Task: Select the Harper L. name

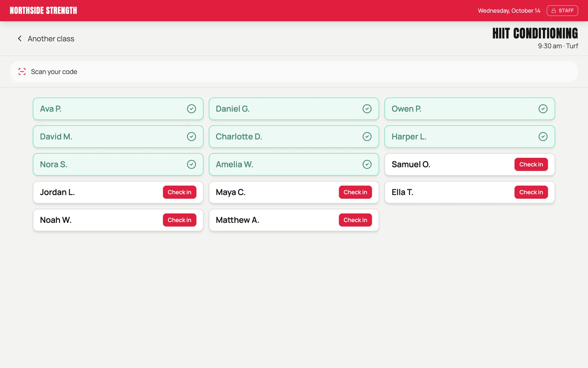Action: point(409,136)
